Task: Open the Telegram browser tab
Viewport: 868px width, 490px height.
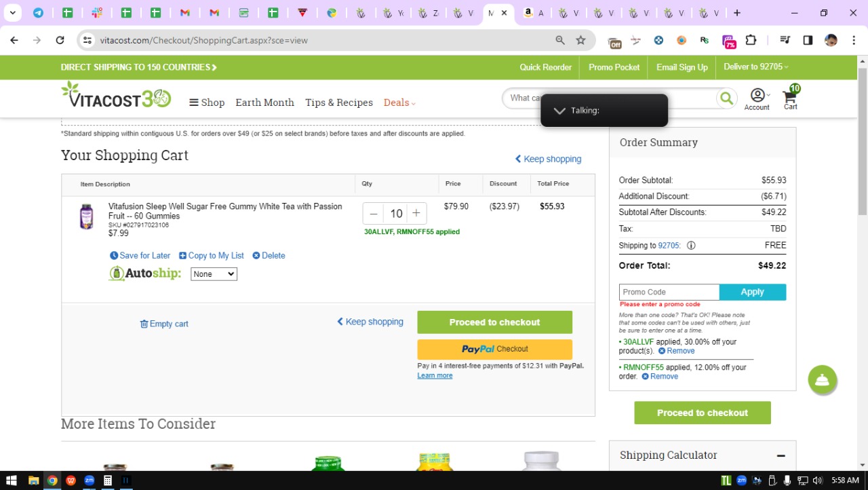Action: [38, 13]
